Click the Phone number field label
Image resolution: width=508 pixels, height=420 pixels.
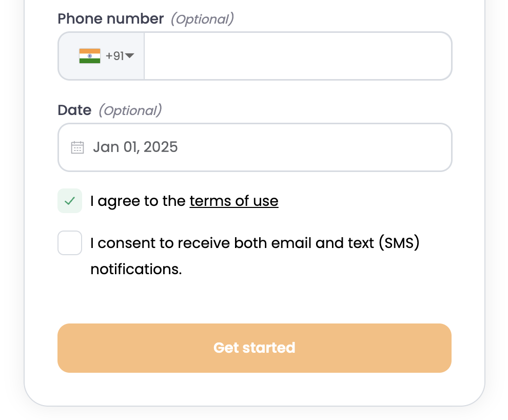coord(110,19)
